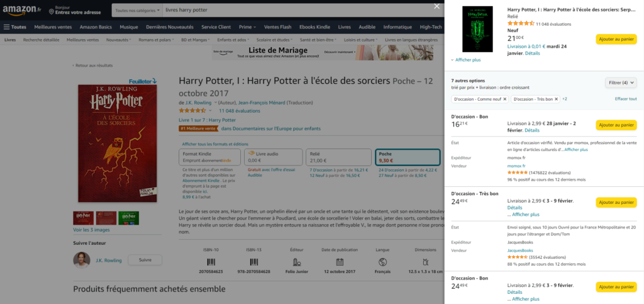644x304 pixels.
Task: Select the second red back-cover thumbnail
Action: click(x=106, y=218)
